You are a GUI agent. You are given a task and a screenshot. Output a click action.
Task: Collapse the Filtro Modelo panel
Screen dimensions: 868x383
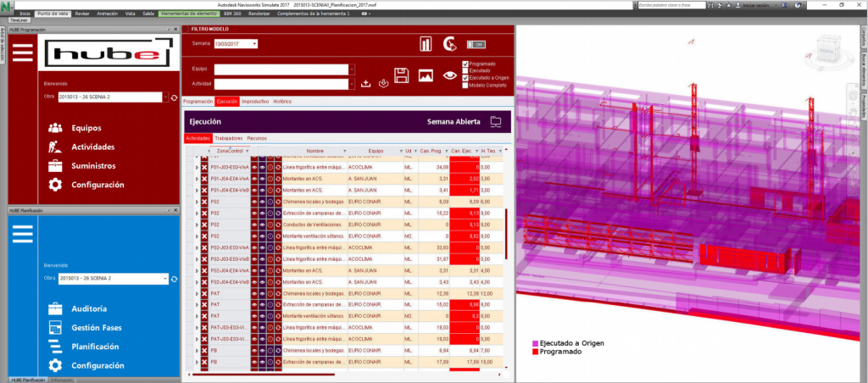pos(186,29)
